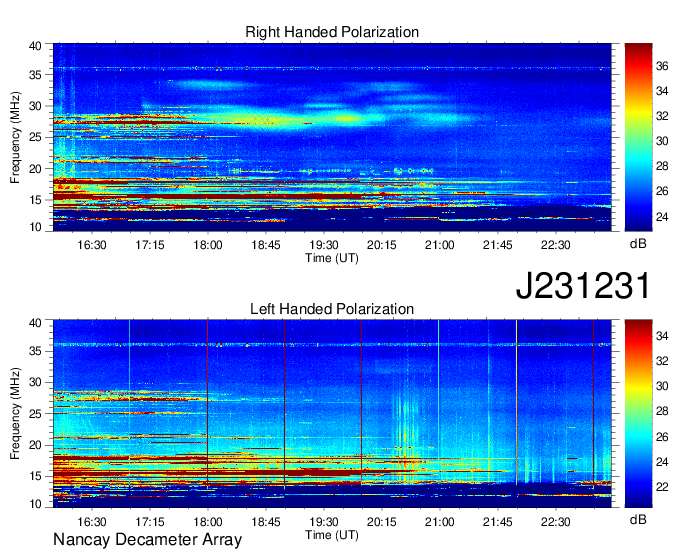Click the 17:15 tick on right-handed time axis
Image resolution: width=680 pixels, height=552 pixels.
pyautogui.click(x=150, y=245)
